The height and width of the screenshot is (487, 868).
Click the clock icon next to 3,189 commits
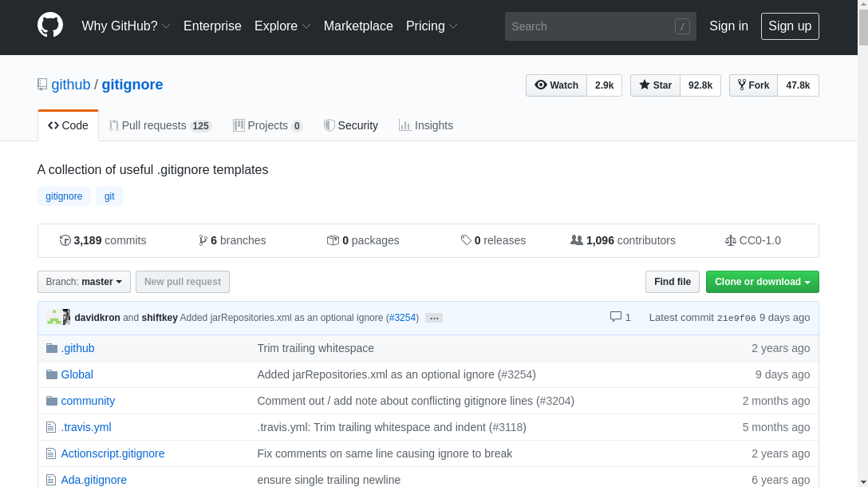(x=65, y=240)
